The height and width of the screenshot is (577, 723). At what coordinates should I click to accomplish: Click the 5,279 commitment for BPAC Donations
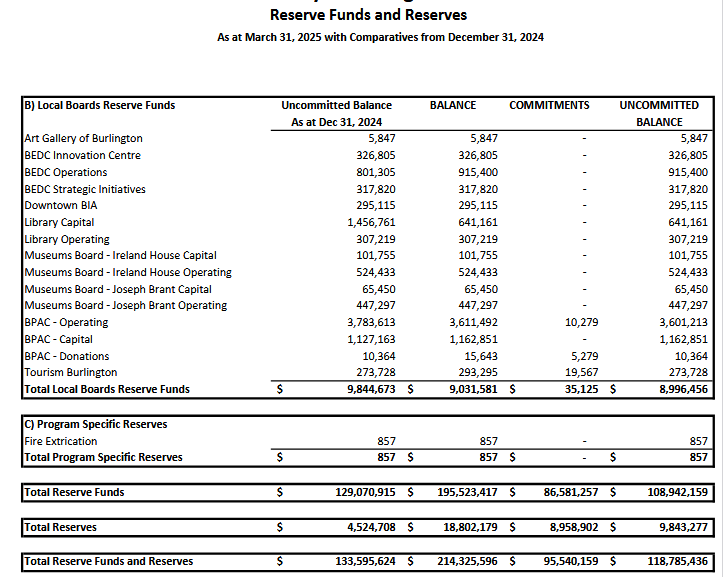click(x=584, y=357)
